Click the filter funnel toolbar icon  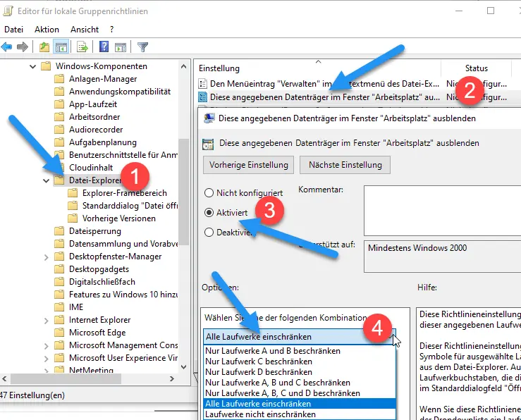(x=142, y=47)
